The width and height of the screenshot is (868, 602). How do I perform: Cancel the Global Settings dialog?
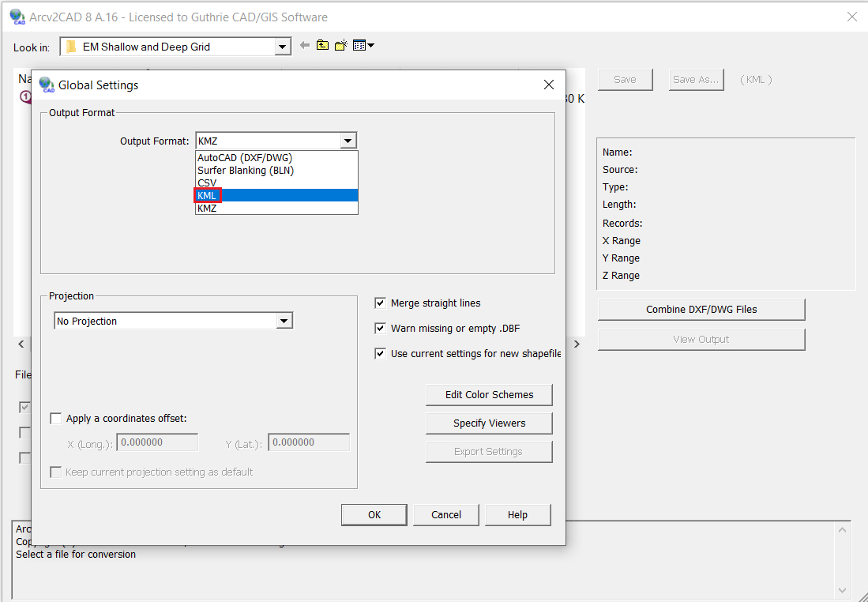tap(446, 515)
